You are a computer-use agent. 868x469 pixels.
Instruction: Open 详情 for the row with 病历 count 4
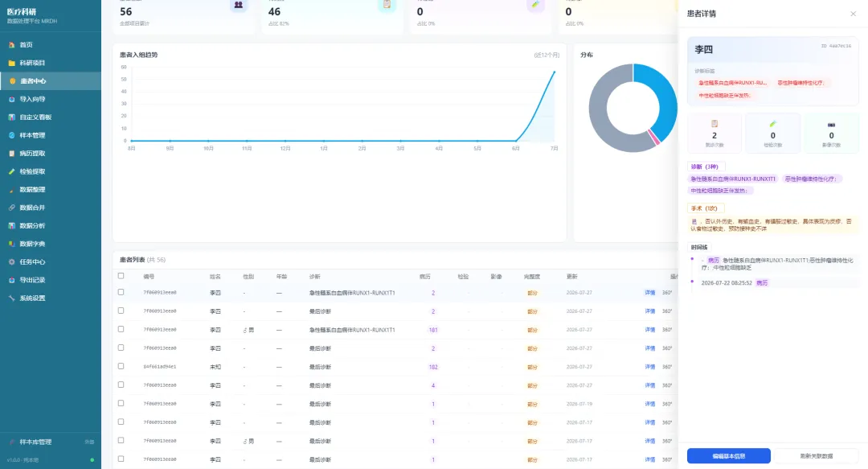click(x=650, y=385)
